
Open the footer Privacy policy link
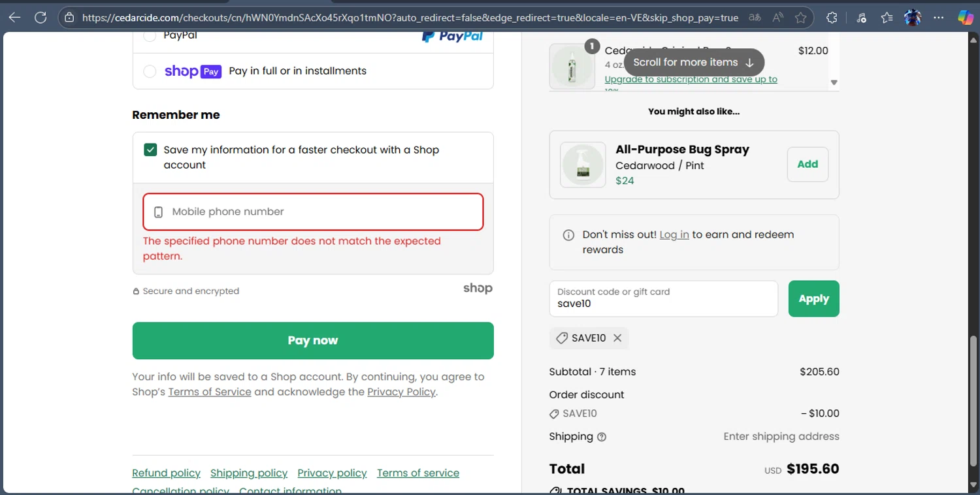click(x=332, y=473)
